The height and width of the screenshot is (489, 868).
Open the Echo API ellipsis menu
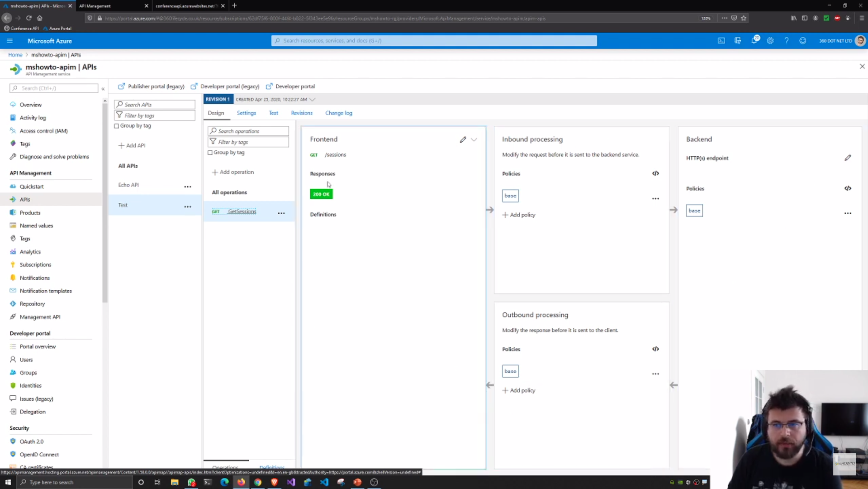pos(188,187)
